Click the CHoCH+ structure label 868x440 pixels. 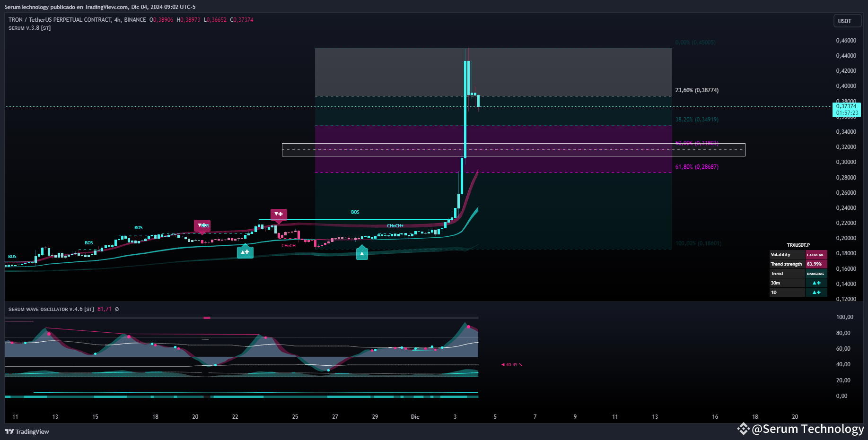tap(395, 226)
